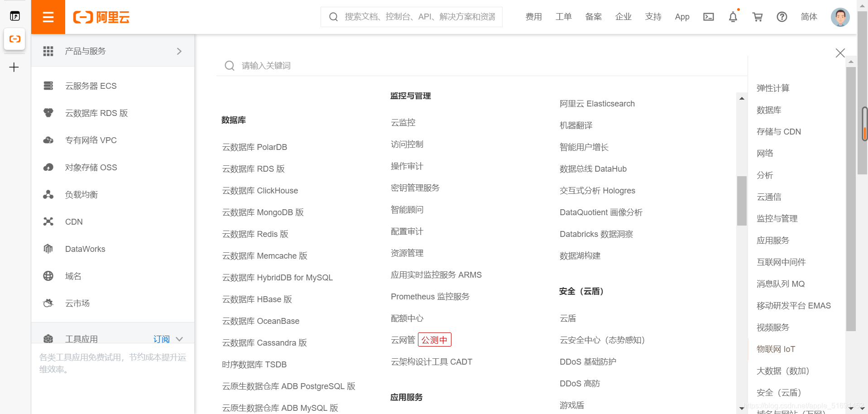Open the 企业 menu
The image size is (868, 414).
point(623,17)
